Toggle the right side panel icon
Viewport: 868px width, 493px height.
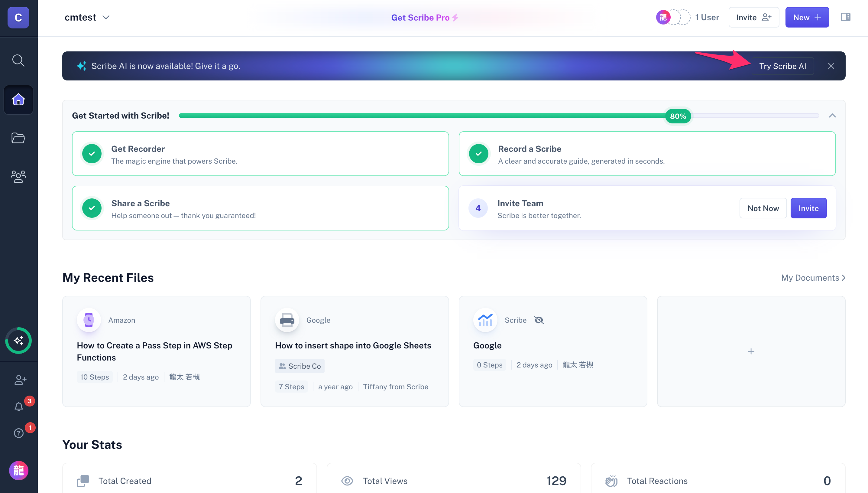pos(845,17)
